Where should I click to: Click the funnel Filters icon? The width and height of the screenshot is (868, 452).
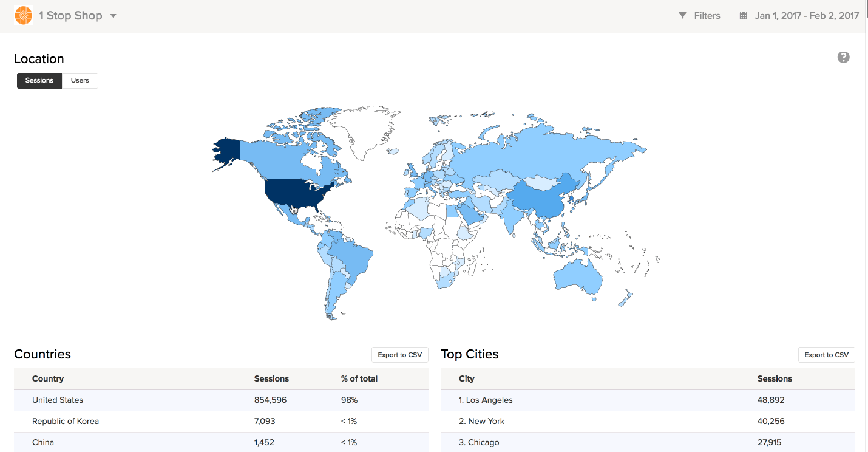682,16
